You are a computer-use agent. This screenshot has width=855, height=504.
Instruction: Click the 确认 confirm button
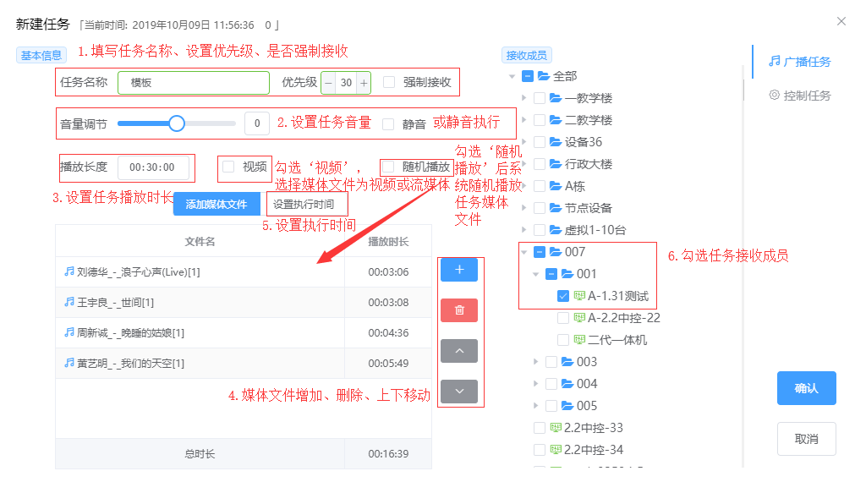[x=806, y=388]
